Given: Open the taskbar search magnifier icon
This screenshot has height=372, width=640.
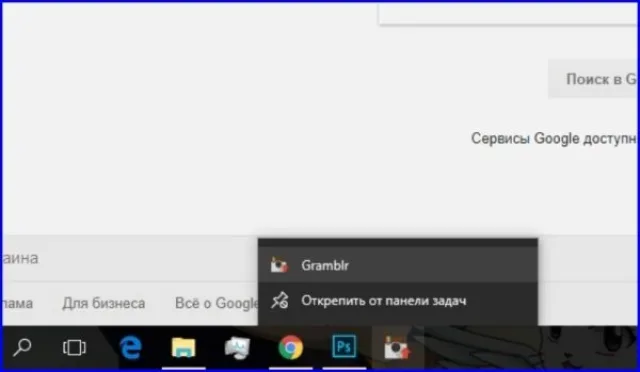Looking at the screenshot, I should click(22, 348).
